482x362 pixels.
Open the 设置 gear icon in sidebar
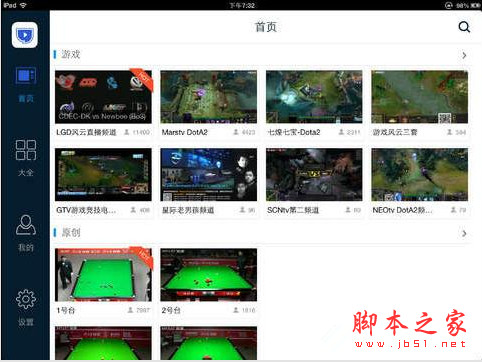pos(26,299)
